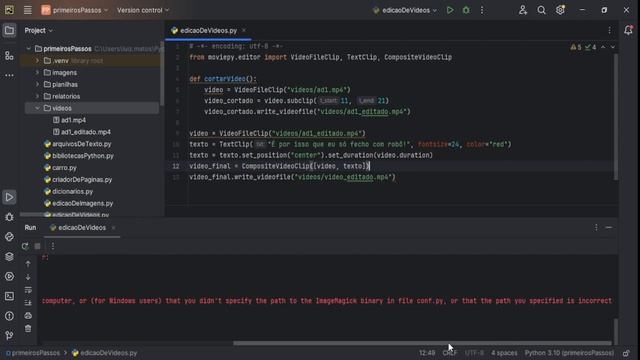Open carro.py file
This screenshot has height=360, width=640.
pos(60,167)
